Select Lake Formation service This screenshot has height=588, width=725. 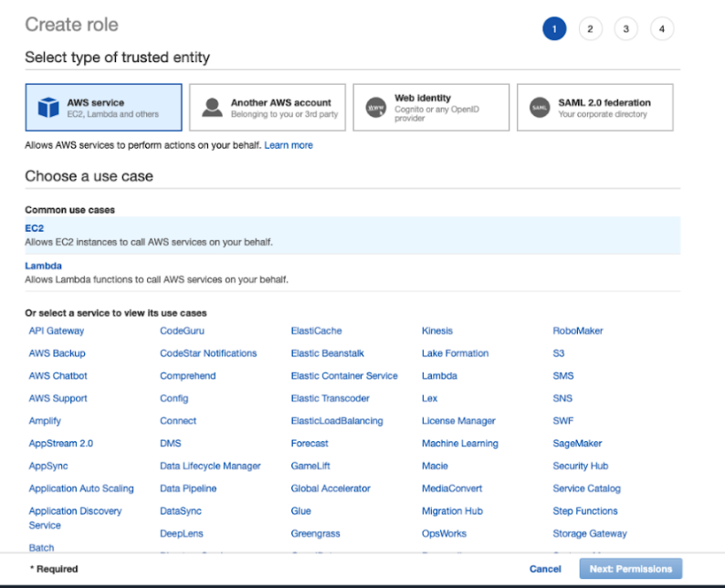[x=455, y=353]
